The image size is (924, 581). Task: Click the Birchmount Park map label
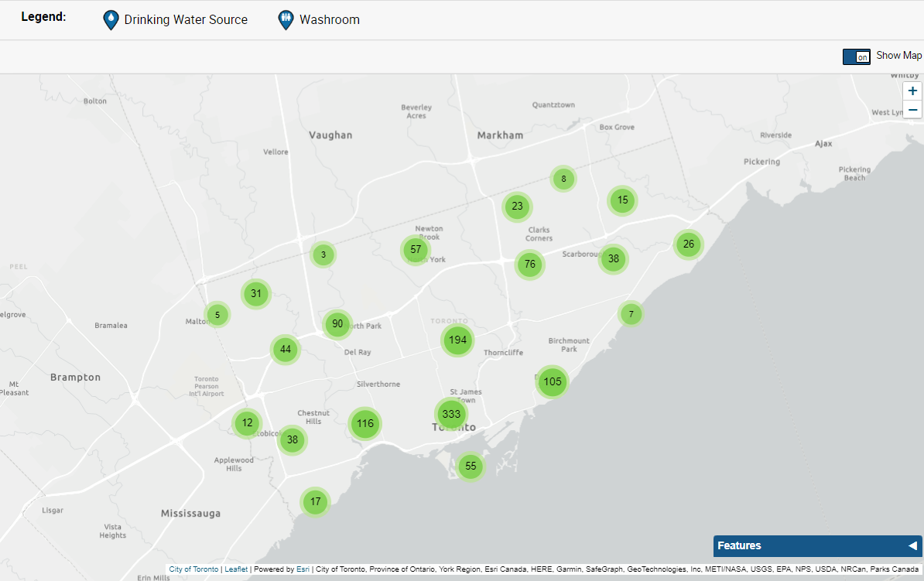[569, 345]
